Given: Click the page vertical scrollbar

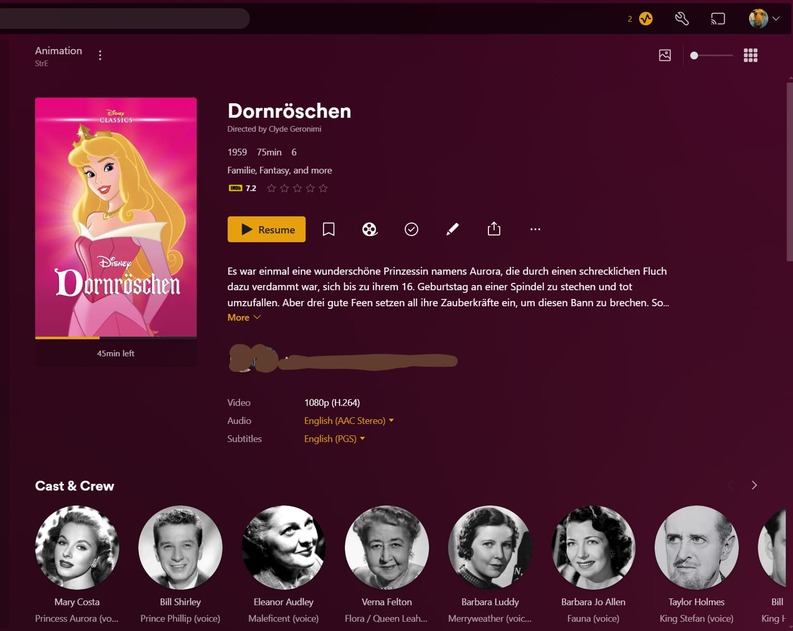Looking at the screenshot, I should (x=789, y=172).
